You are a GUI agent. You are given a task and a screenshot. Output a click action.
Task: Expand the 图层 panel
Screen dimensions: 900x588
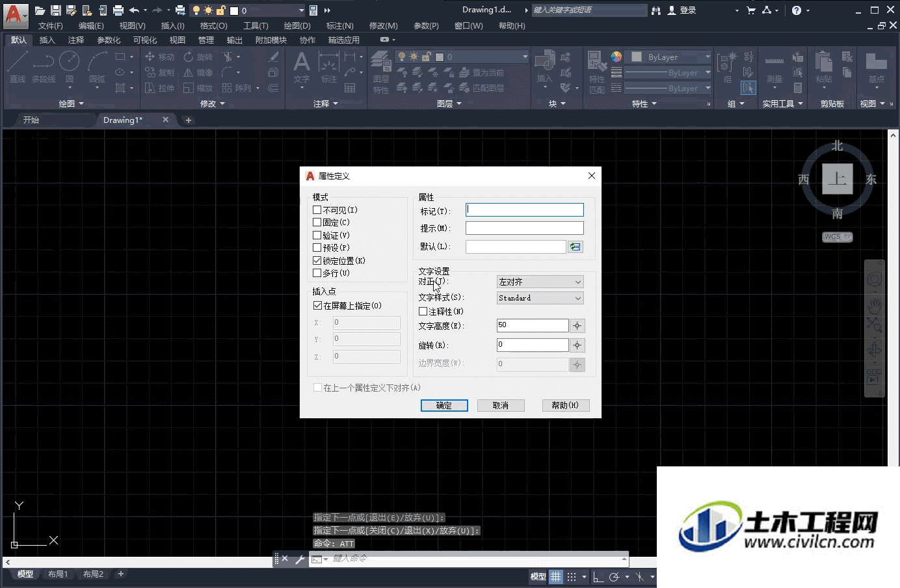point(449,103)
